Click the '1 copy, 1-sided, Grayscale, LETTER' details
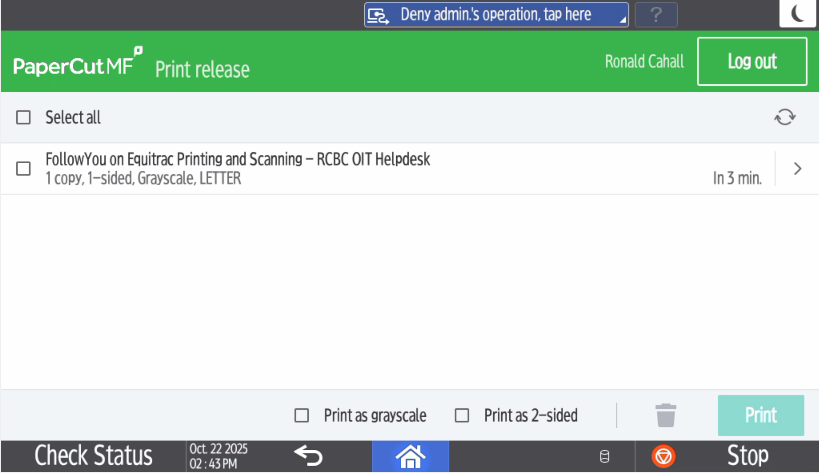This screenshot has height=473, width=819. pyautogui.click(x=143, y=179)
